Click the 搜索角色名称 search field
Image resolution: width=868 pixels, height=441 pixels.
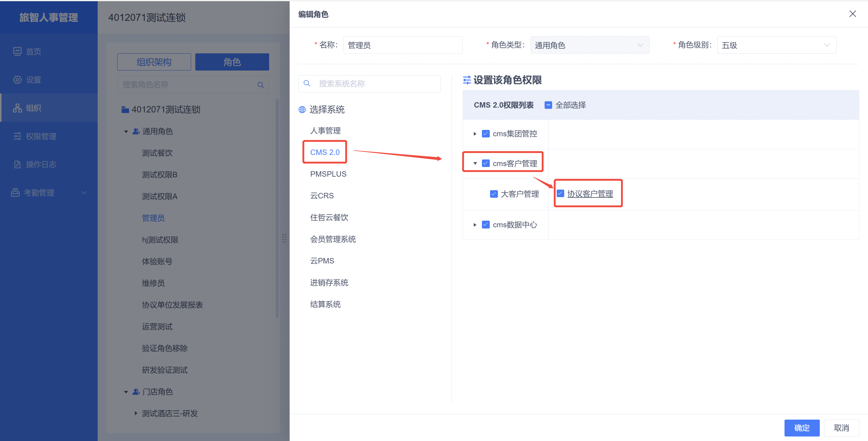coord(193,85)
